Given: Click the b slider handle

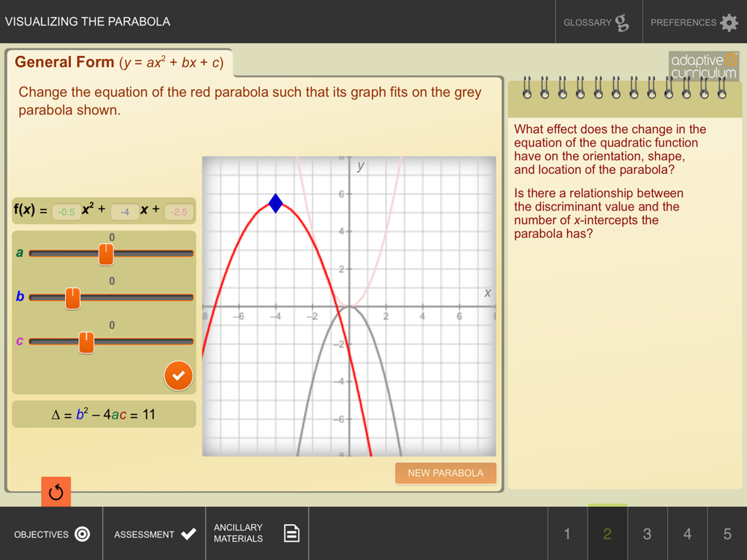Looking at the screenshot, I should pos(73,298).
